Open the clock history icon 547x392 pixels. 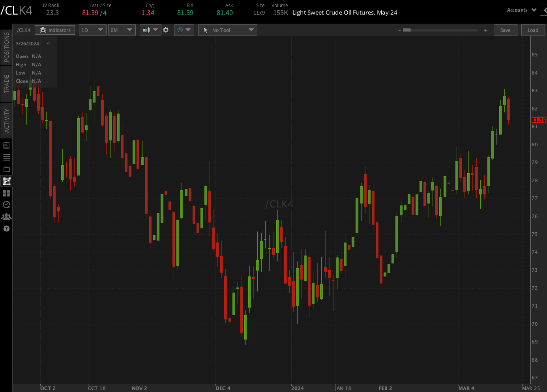(6, 205)
